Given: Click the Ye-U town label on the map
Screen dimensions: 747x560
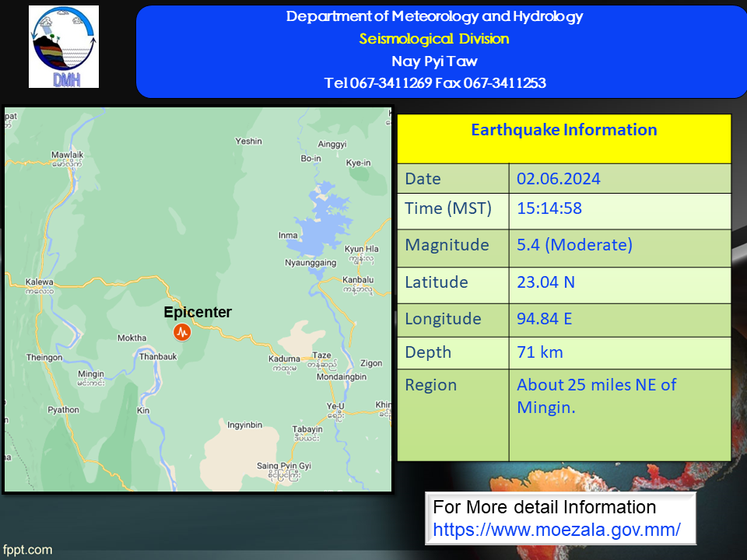Looking at the screenshot, I should click(x=335, y=406).
